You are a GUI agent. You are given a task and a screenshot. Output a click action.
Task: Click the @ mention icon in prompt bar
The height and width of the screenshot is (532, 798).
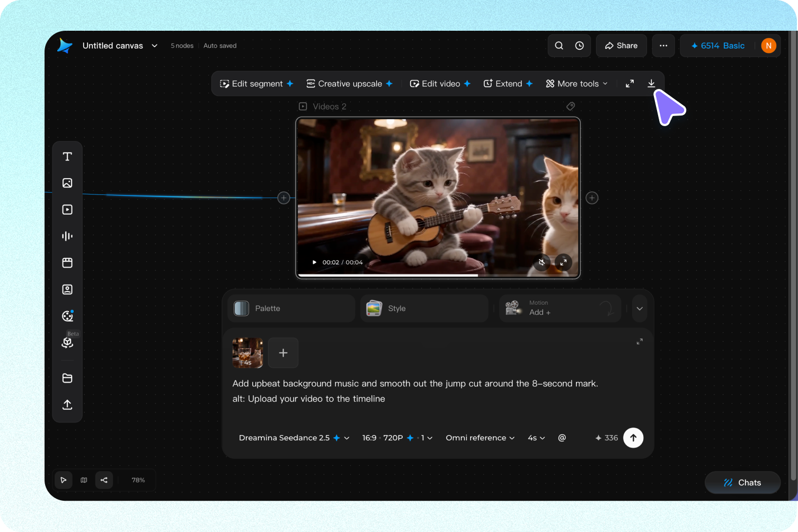click(562, 438)
